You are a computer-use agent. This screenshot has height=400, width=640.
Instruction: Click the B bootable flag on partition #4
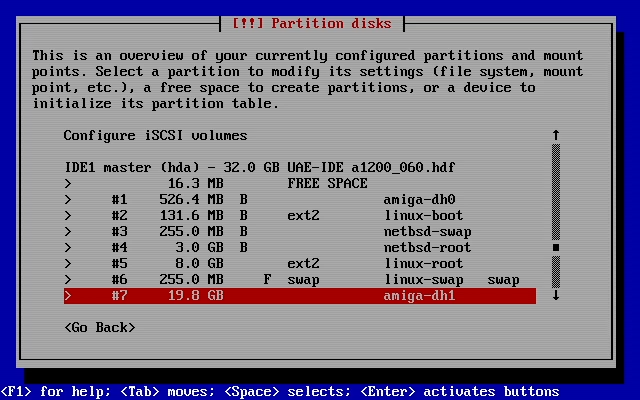coord(243,247)
